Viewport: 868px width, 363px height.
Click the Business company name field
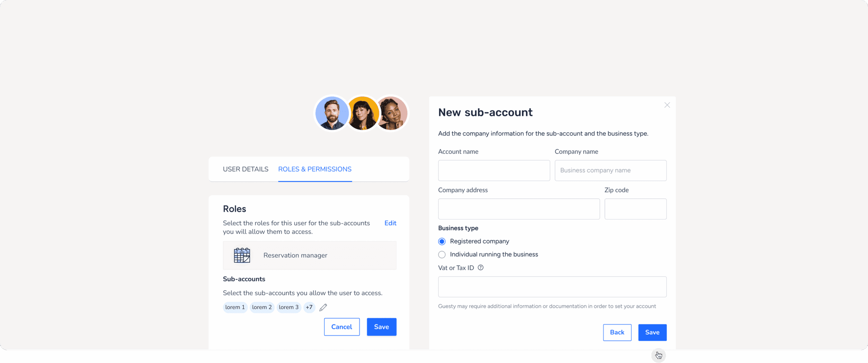[611, 171]
